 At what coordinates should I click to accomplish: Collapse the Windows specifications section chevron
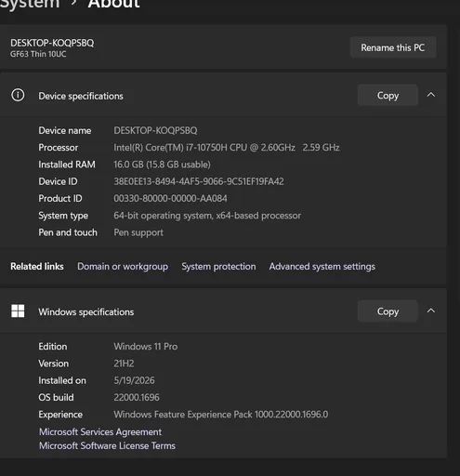[431, 311]
